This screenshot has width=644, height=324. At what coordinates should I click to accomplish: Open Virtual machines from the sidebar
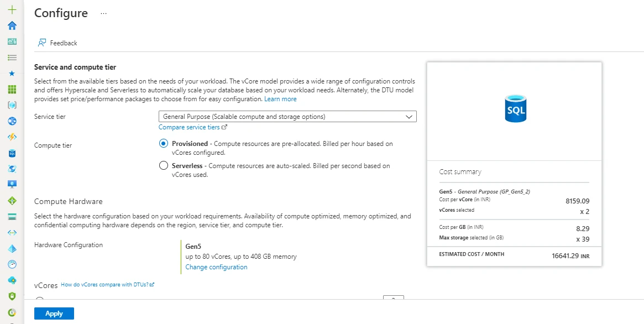[x=12, y=184]
